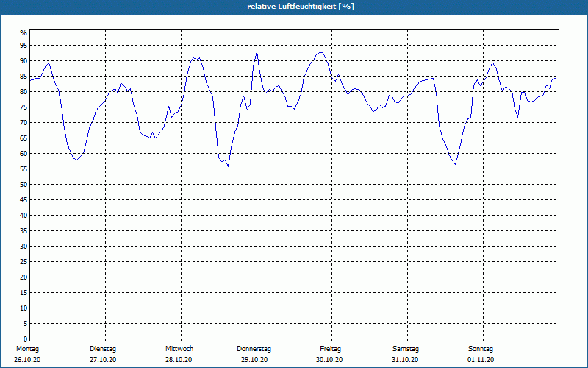This screenshot has height=368, width=588.
Task: Click the '85' y-axis value
Action: [24, 77]
